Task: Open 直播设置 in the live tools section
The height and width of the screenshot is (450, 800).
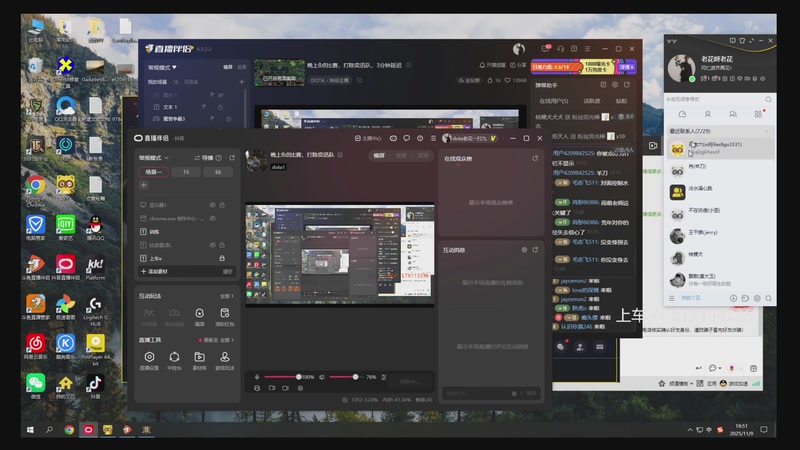Action: tap(149, 360)
